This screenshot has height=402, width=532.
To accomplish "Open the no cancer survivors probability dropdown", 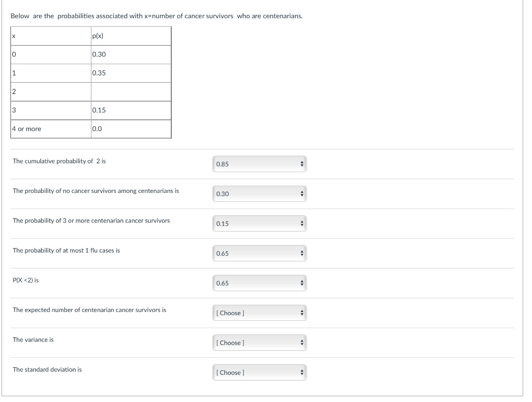I will (x=260, y=194).
